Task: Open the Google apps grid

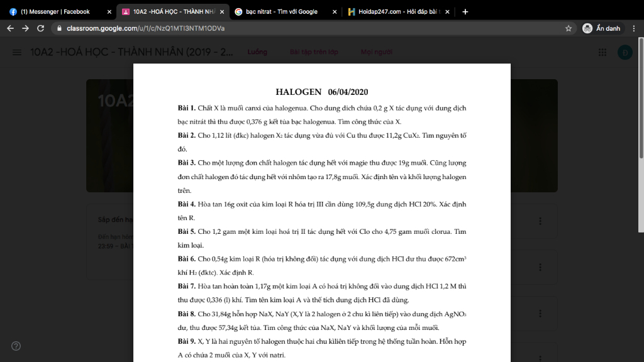Action: point(602,52)
